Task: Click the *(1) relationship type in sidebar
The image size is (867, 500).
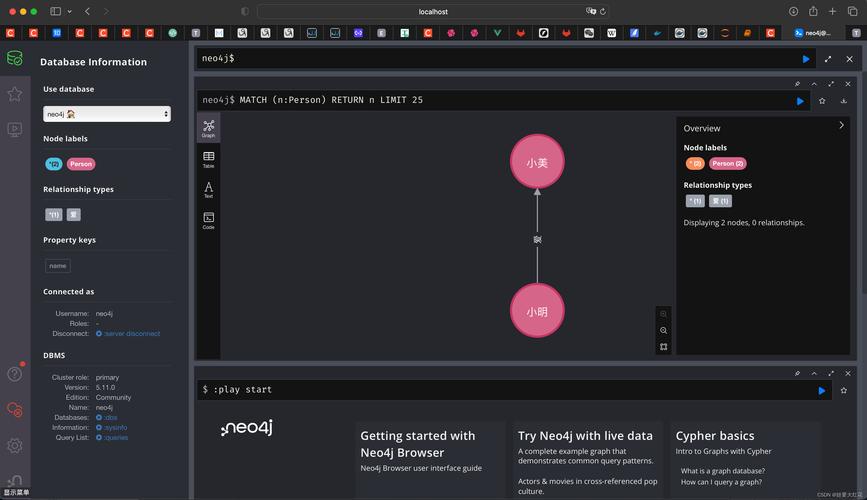Action: (54, 215)
